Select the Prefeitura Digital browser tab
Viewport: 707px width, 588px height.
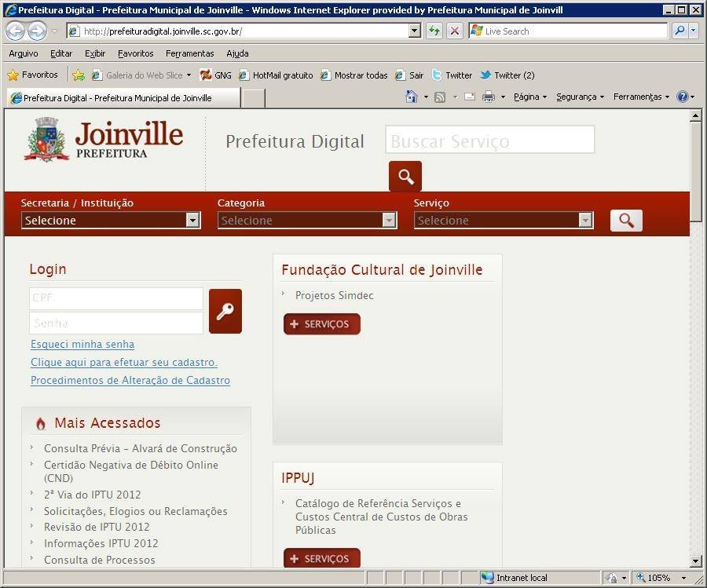click(x=123, y=98)
